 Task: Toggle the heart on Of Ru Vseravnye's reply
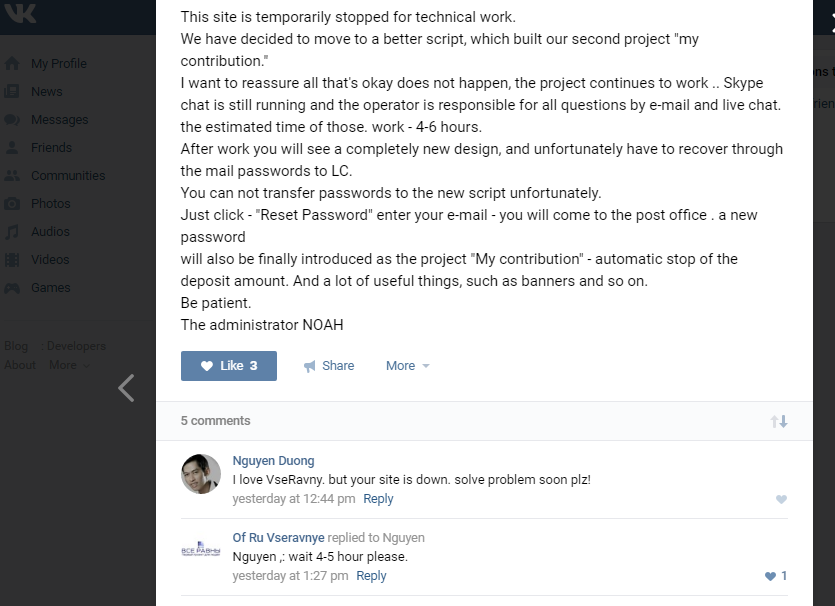(x=770, y=576)
